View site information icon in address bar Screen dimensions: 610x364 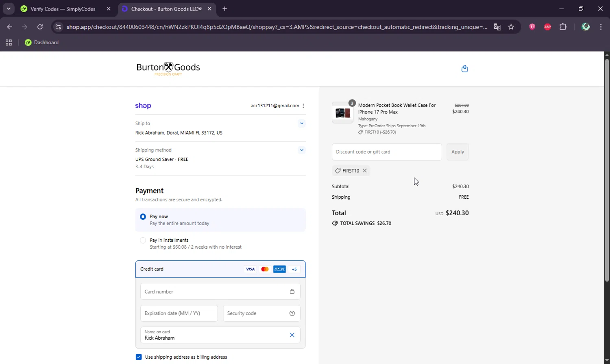coord(58,27)
